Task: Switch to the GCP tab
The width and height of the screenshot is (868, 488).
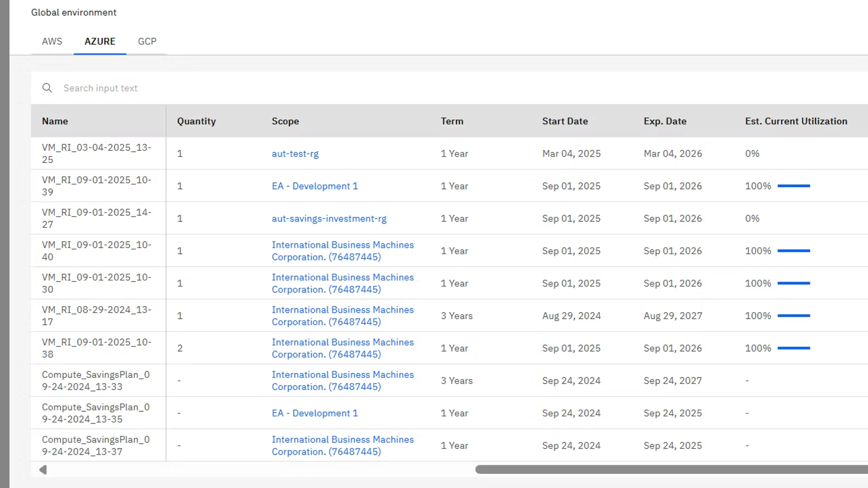Action: click(x=147, y=42)
